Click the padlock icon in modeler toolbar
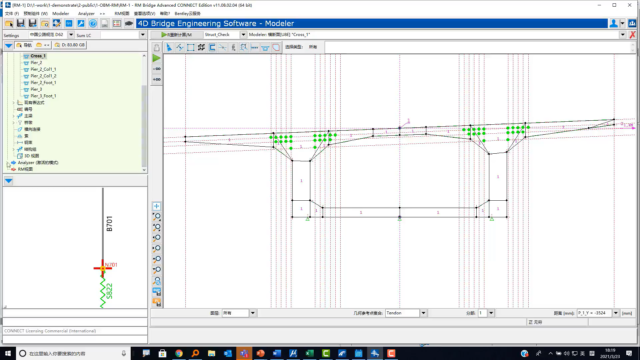640x360 pixels. (x=157, y=48)
